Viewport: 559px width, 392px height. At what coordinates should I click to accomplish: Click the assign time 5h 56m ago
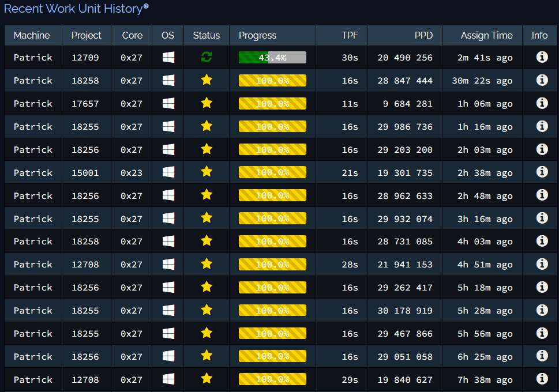485,334
